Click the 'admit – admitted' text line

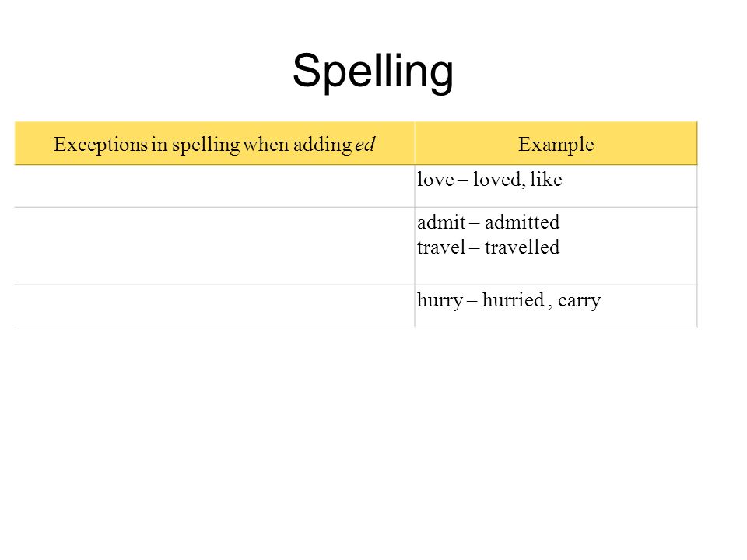coord(489,222)
